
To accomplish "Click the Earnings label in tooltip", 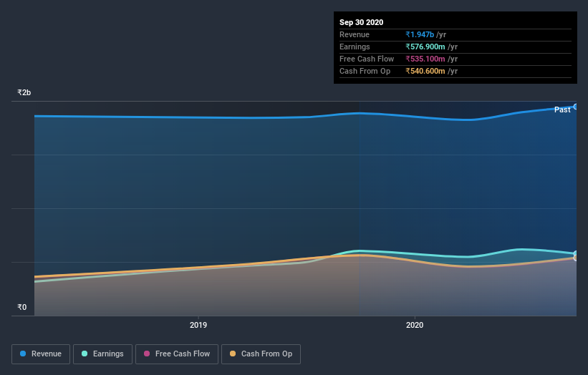I will (x=355, y=47).
